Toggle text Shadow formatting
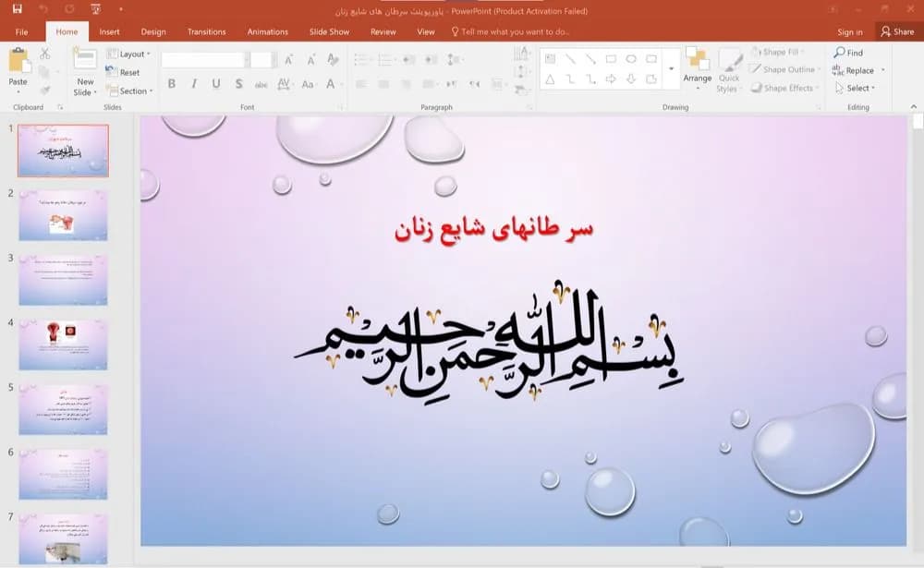The width and height of the screenshot is (924, 568). 238,84
